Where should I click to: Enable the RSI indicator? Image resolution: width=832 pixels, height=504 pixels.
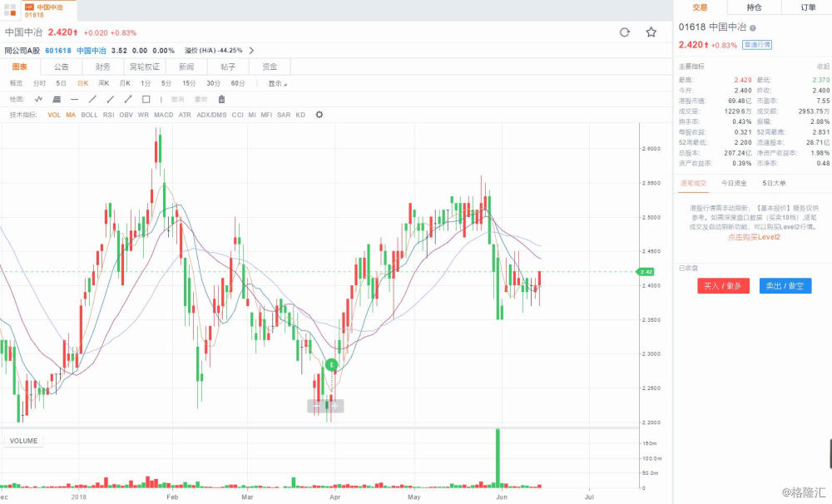[x=109, y=115]
